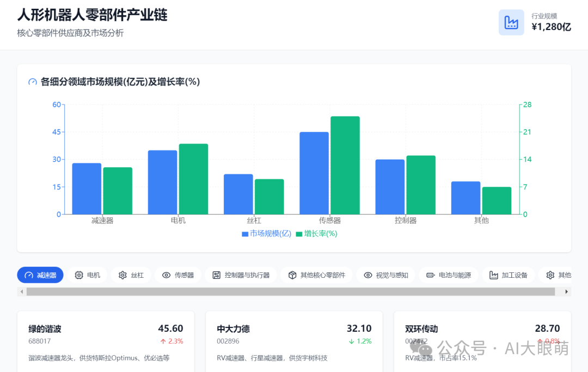Click the chart title 各细分领域市场规模(亿元)及增长率(%)
The width and height of the screenshot is (588, 372).
(x=120, y=82)
